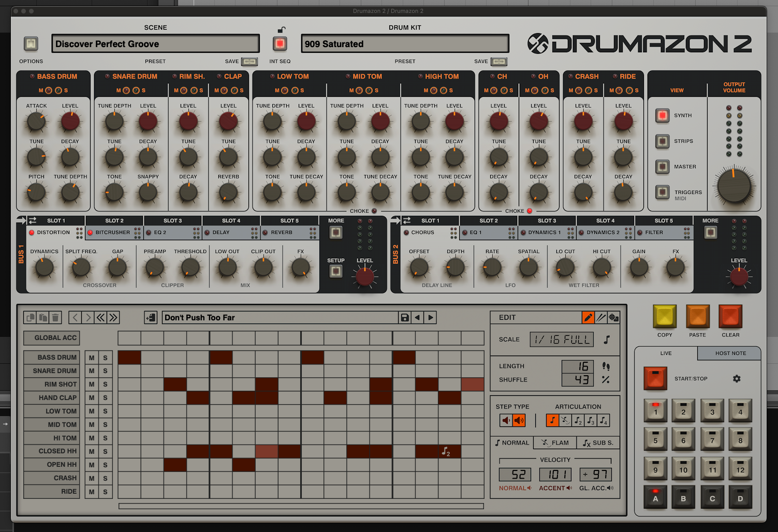
Task: Paste pattern using the clipboard icon in sequencer
Action: point(43,317)
